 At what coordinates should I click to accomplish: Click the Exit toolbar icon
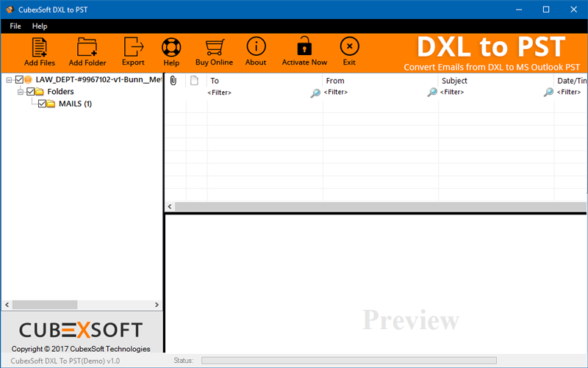(349, 46)
